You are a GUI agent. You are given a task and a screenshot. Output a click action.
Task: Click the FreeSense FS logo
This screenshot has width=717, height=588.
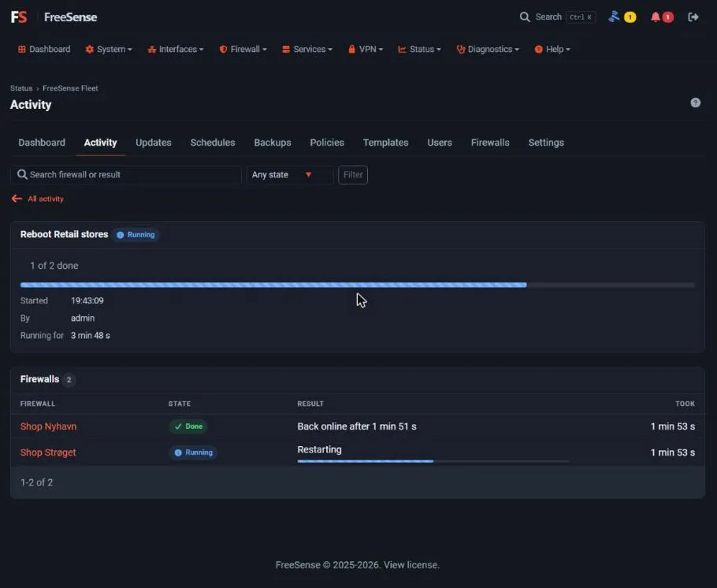(x=19, y=17)
